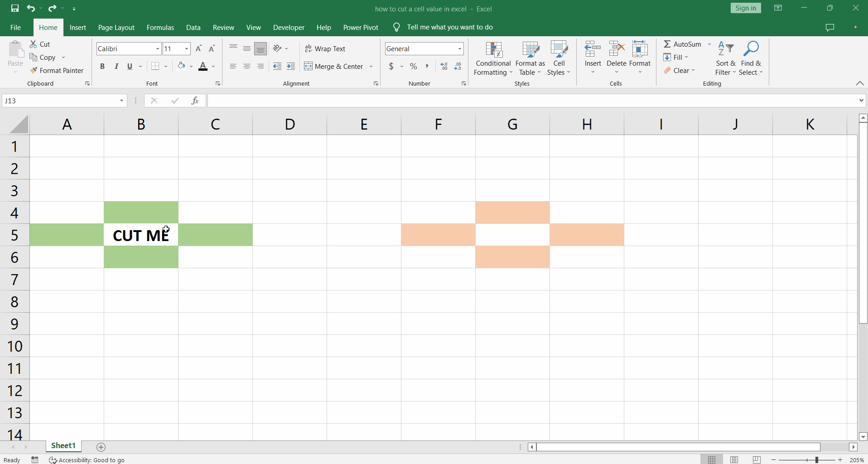The width and height of the screenshot is (868, 464).
Task: Click the Sign in button
Action: pyautogui.click(x=746, y=8)
